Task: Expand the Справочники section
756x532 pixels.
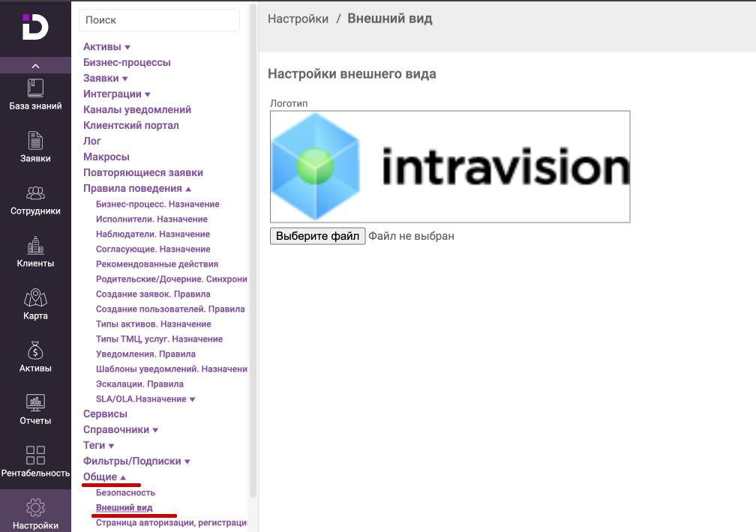Action: pos(121,430)
